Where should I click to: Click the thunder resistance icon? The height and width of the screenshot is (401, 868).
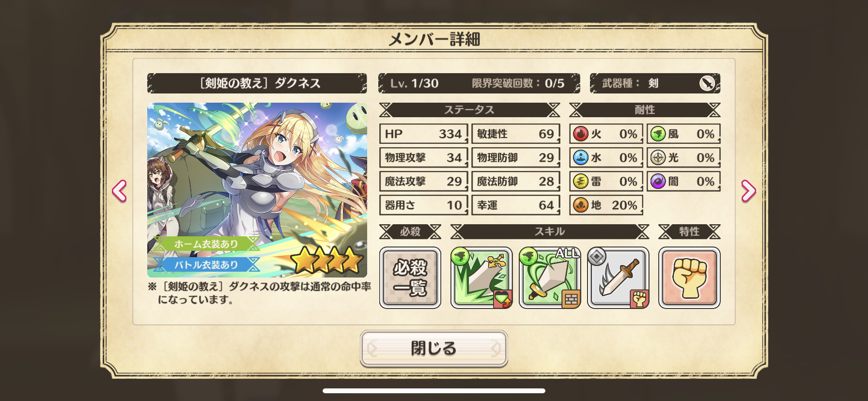point(580,181)
